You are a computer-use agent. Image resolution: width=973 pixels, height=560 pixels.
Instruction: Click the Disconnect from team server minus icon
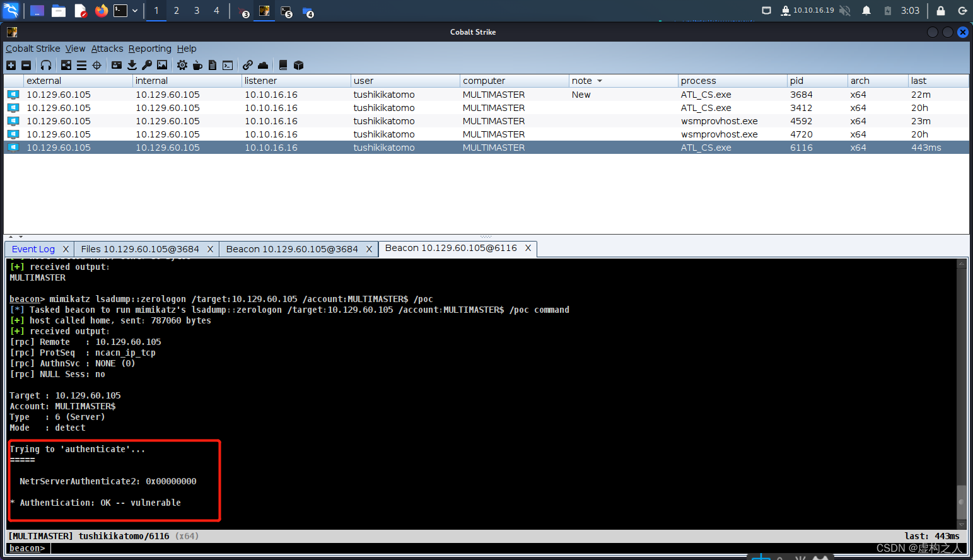pos(26,65)
